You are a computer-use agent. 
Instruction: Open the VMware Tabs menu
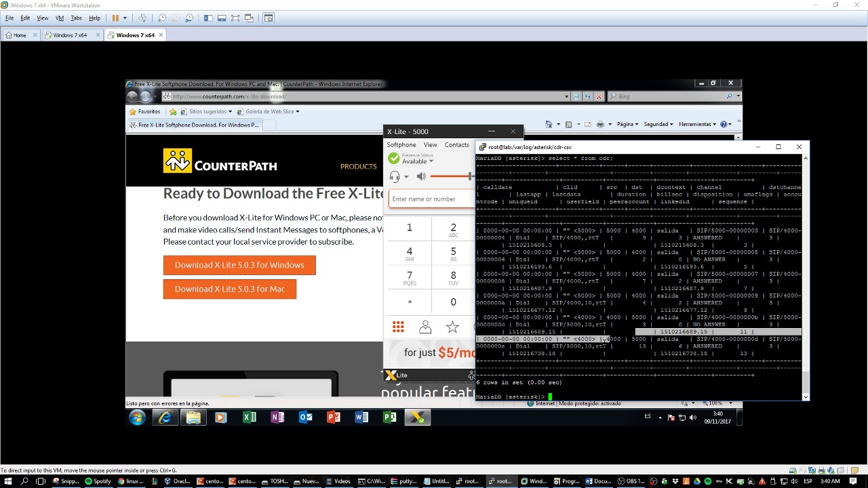[76, 18]
